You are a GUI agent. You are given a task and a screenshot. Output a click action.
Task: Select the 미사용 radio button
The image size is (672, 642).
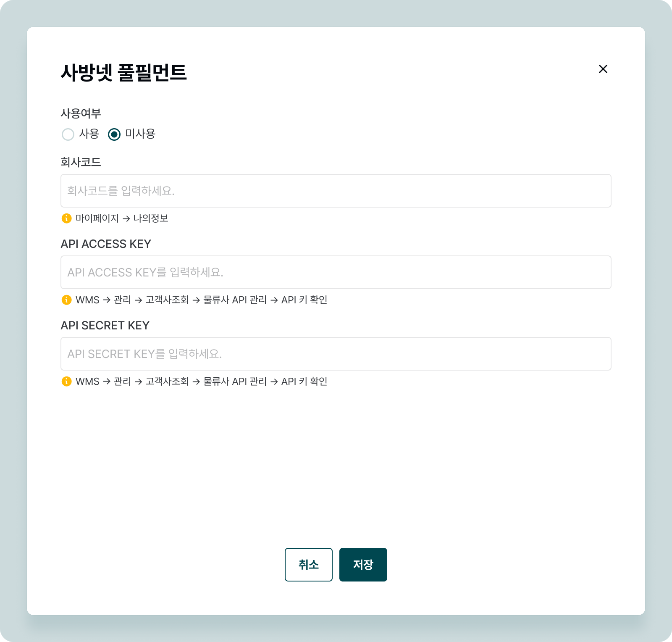point(114,134)
